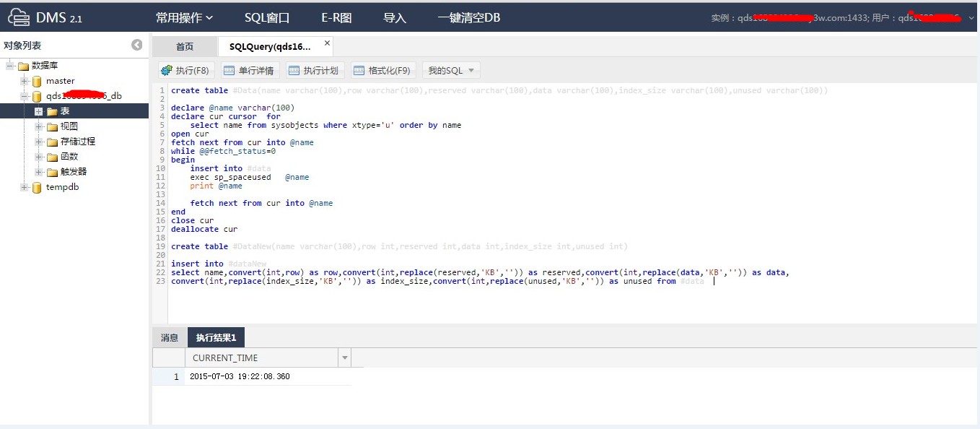Open CURRENT_TIME column header dropdown

[x=345, y=357]
